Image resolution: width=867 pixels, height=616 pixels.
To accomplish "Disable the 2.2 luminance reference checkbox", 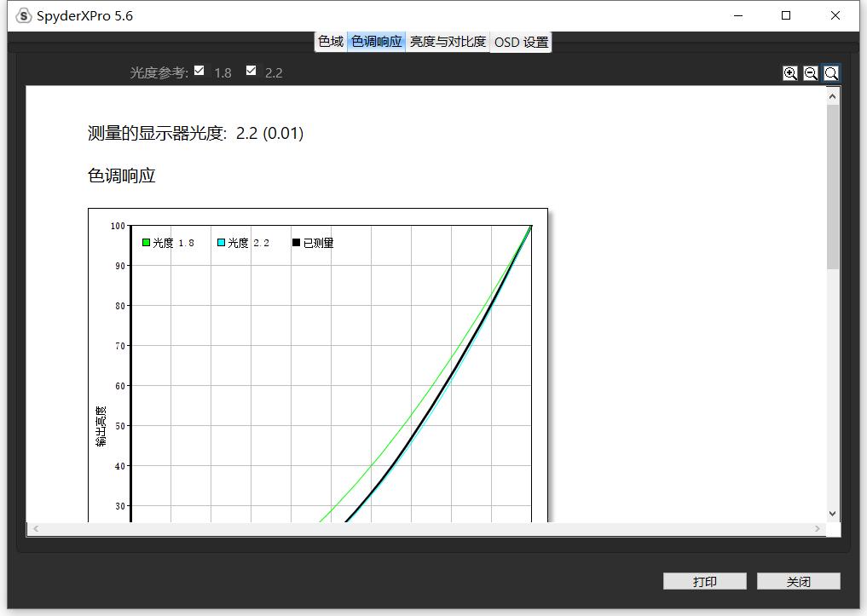I will tap(251, 71).
